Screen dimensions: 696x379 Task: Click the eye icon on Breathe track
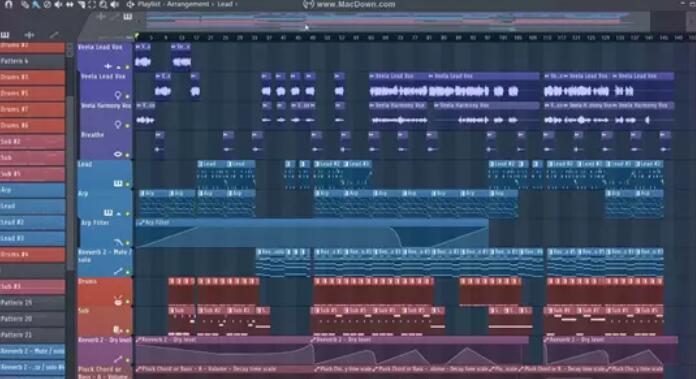point(118,154)
